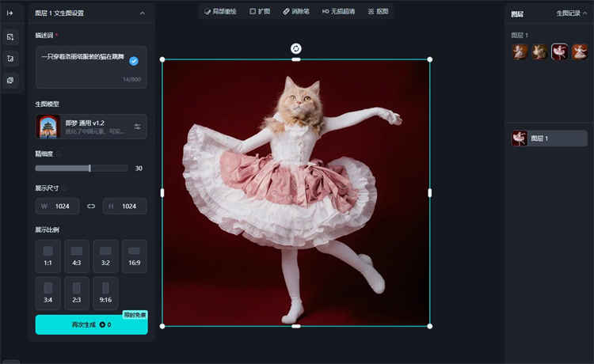The height and width of the screenshot is (364, 594).
Task: Click the rotate handle above the image
Action: [296, 48]
